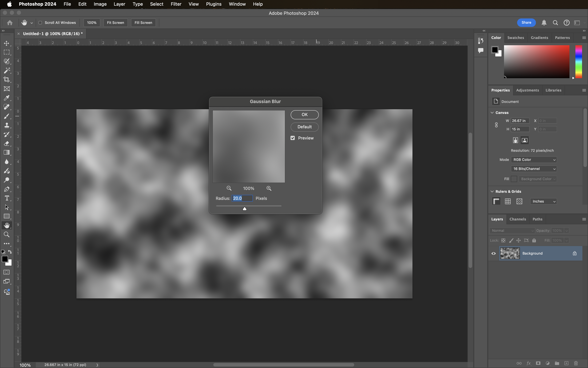
Task: Enable Scroll All Windows checkbox
Action: [x=40, y=23]
